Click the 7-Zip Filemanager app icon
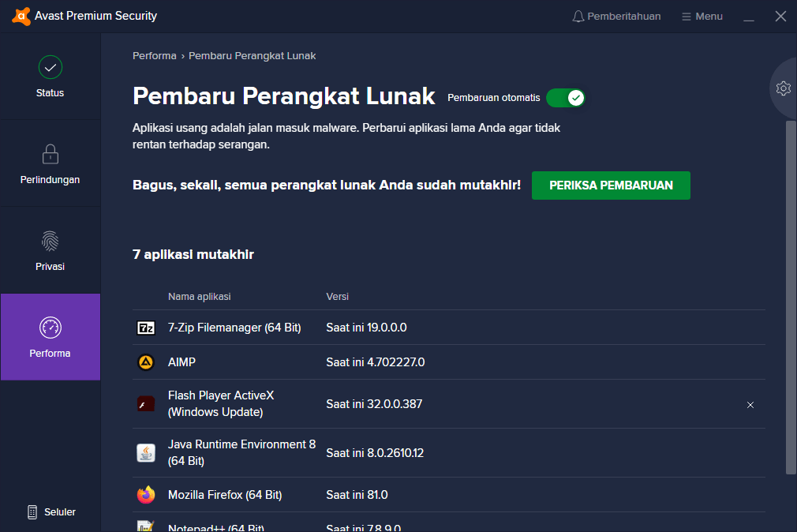This screenshot has height=532, width=797. point(146,328)
